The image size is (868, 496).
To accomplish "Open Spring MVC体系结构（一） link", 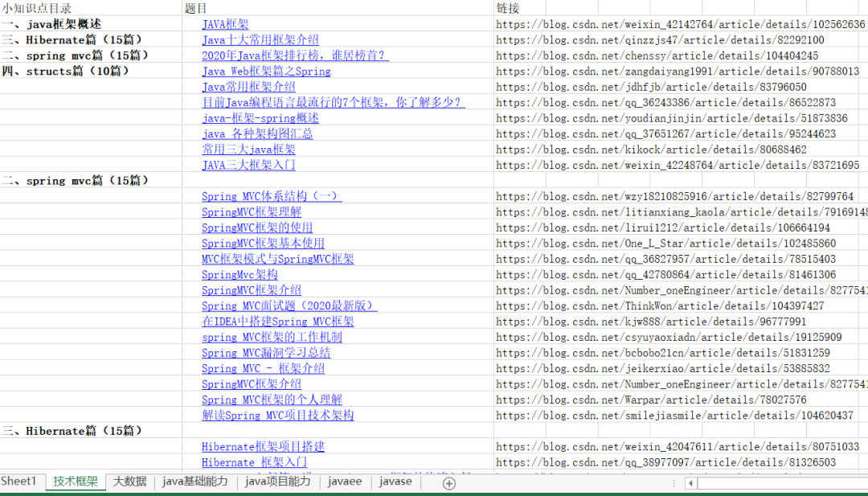I will [272, 196].
